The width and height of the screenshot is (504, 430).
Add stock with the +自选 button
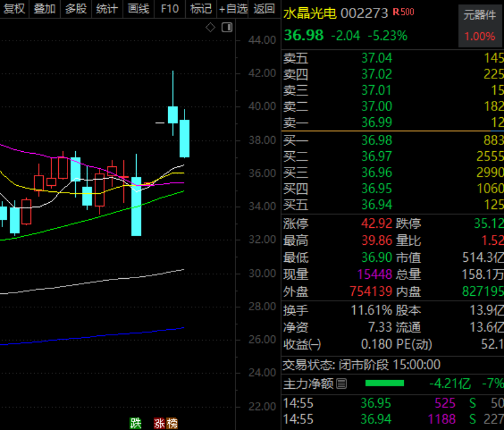point(233,9)
